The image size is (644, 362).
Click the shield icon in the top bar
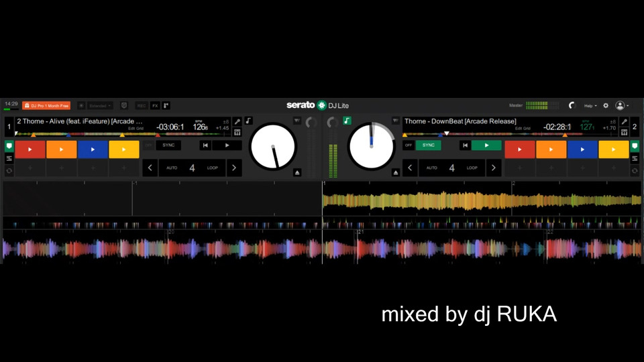[x=124, y=105]
